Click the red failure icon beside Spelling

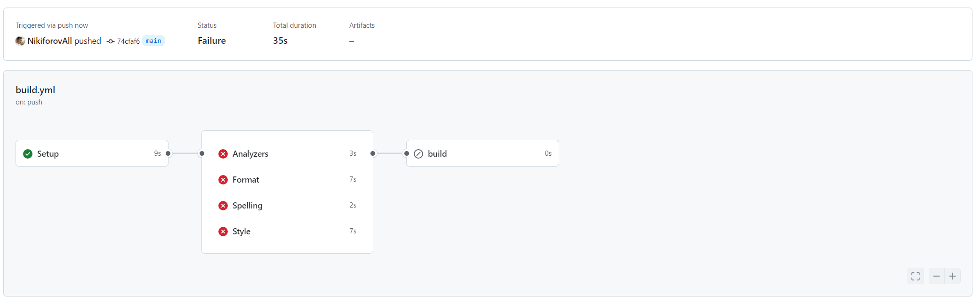(x=223, y=206)
